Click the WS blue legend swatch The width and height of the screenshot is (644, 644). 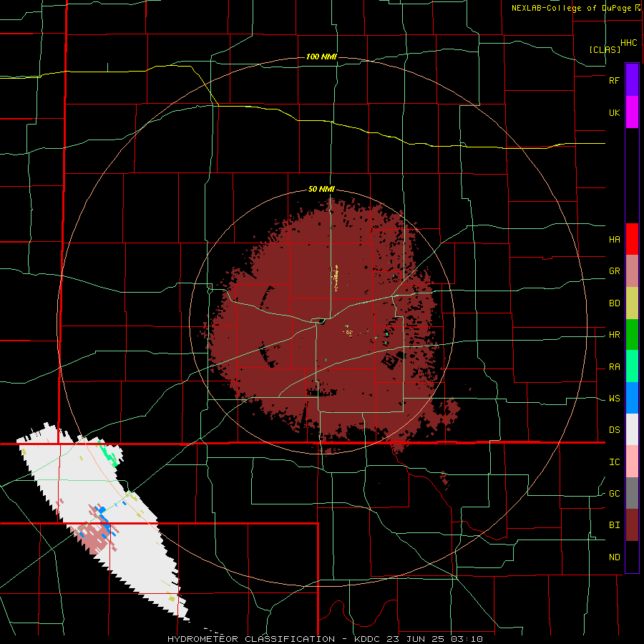(632, 398)
